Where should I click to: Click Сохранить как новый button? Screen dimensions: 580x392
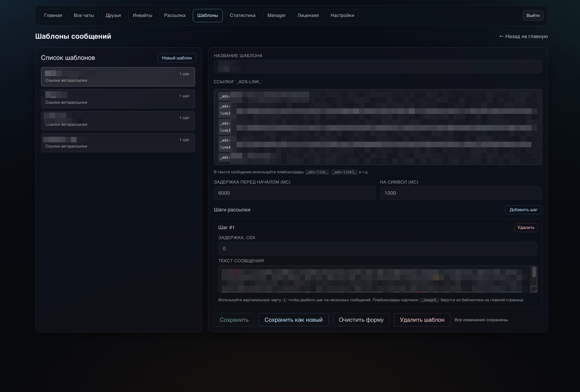pyautogui.click(x=294, y=320)
